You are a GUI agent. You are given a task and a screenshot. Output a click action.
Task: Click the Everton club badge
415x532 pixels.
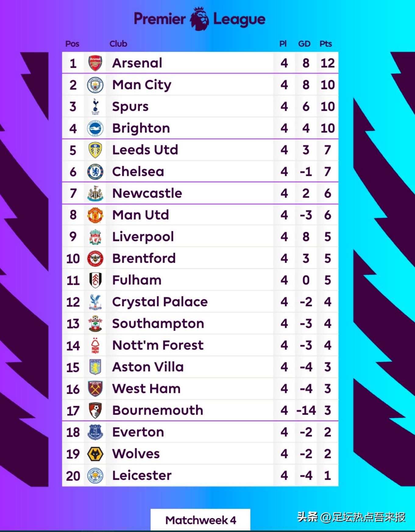tap(95, 432)
